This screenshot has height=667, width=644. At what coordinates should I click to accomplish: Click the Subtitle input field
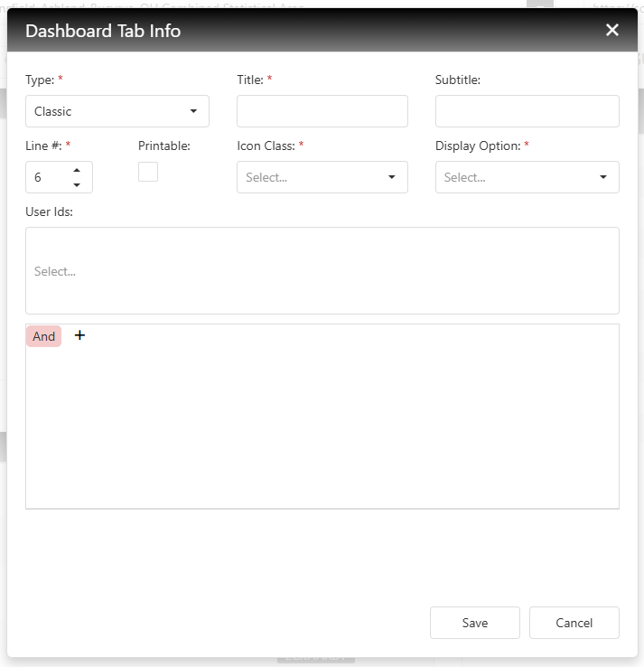tap(527, 111)
